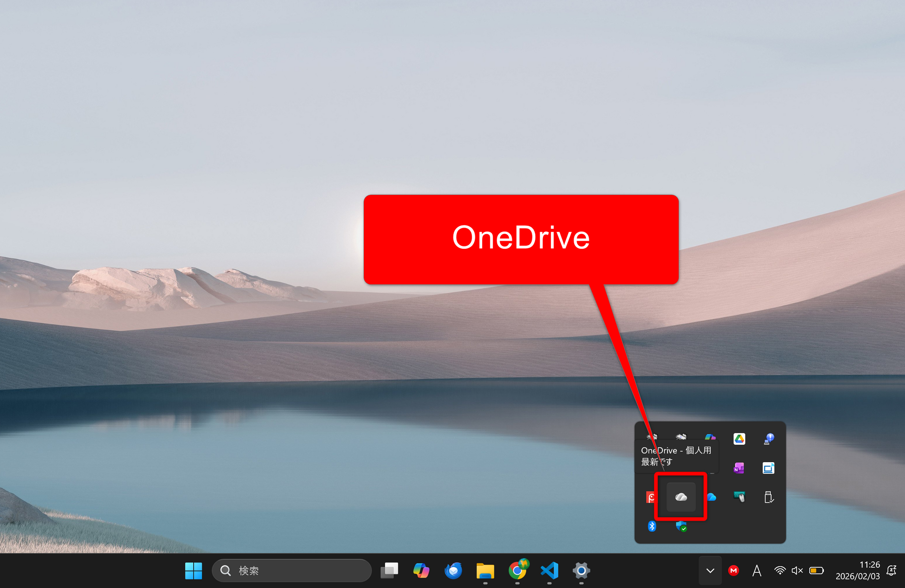Open the do-not-disturb notification bell

(x=891, y=571)
